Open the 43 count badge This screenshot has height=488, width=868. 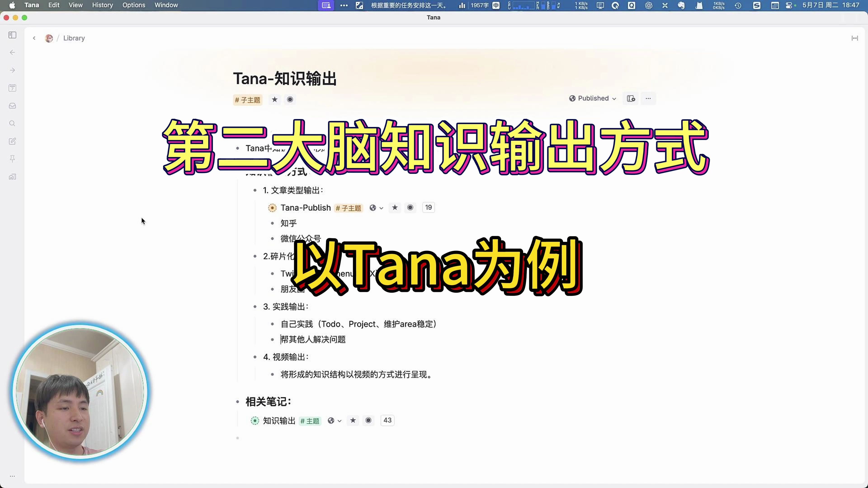click(x=387, y=420)
